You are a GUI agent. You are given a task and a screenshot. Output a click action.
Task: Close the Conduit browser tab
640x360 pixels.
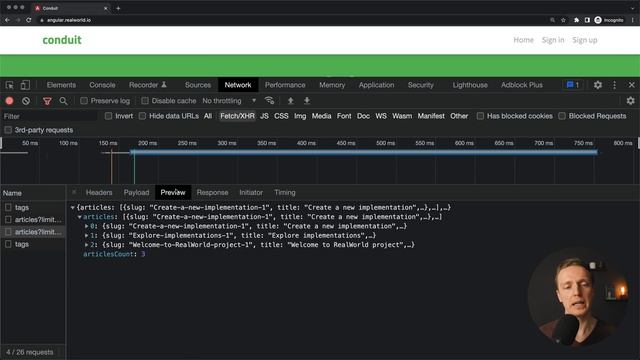[x=105, y=8]
